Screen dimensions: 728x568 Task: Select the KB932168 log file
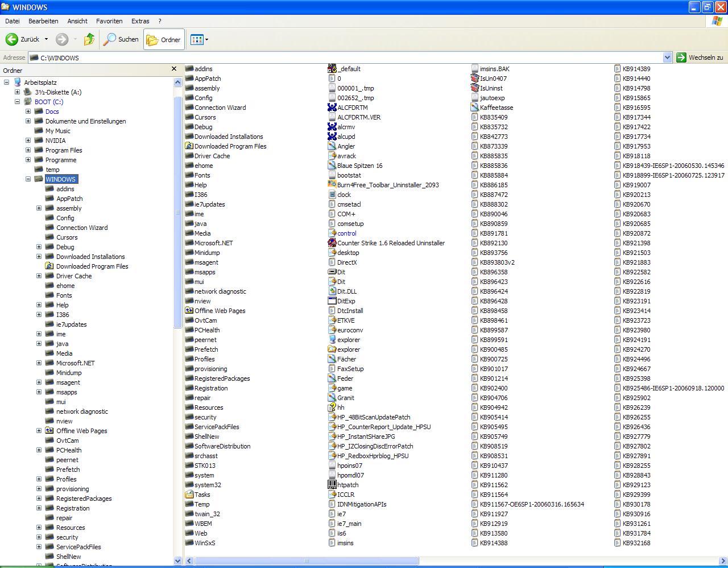(632, 543)
